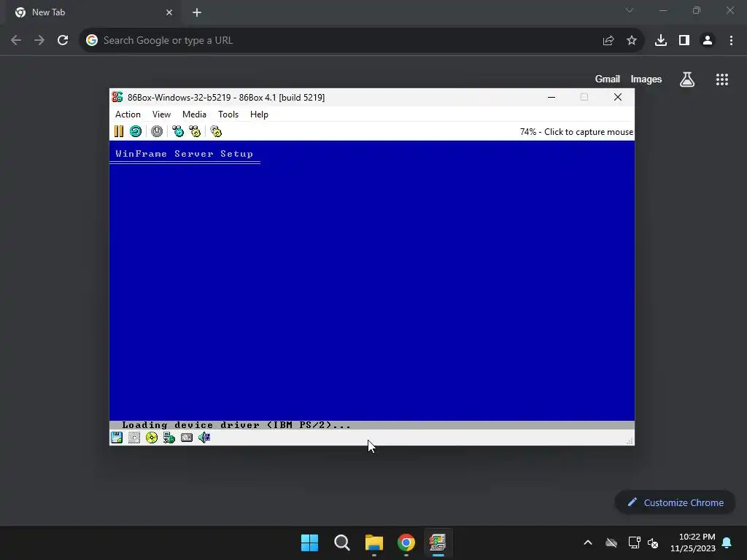Click the CD-ROM disc status icon
Viewport: 747px width, 560px height.
pyautogui.click(x=152, y=437)
